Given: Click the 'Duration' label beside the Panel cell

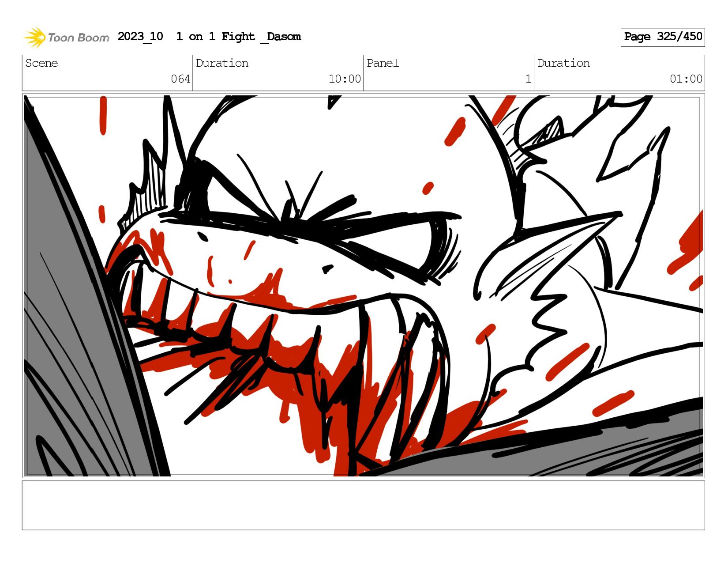Looking at the screenshot, I should (563, 63).
